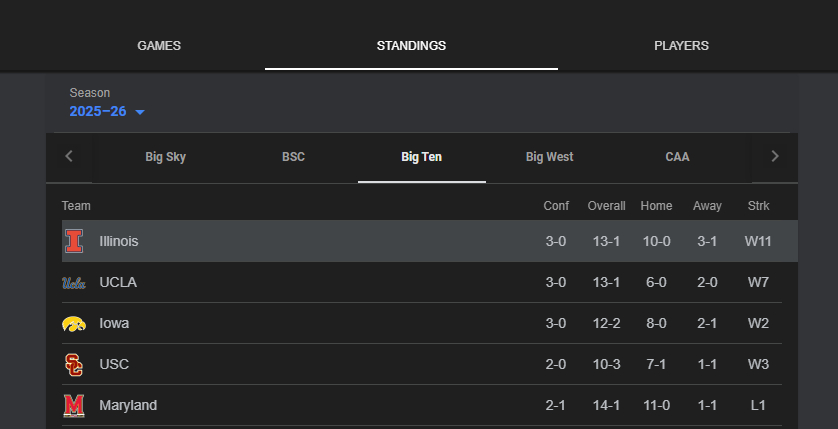Open the Season 2025–26 dropdown
The width and height of the screenshot is (838, 429).
107,112
